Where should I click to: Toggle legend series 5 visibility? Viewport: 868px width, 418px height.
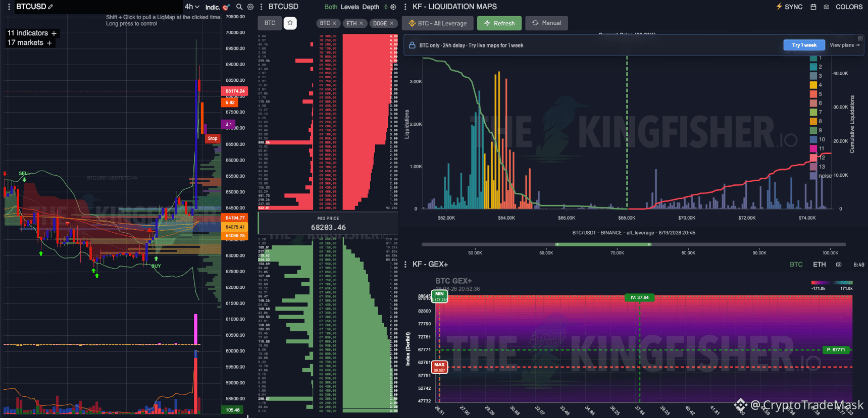tap(816, 94)
